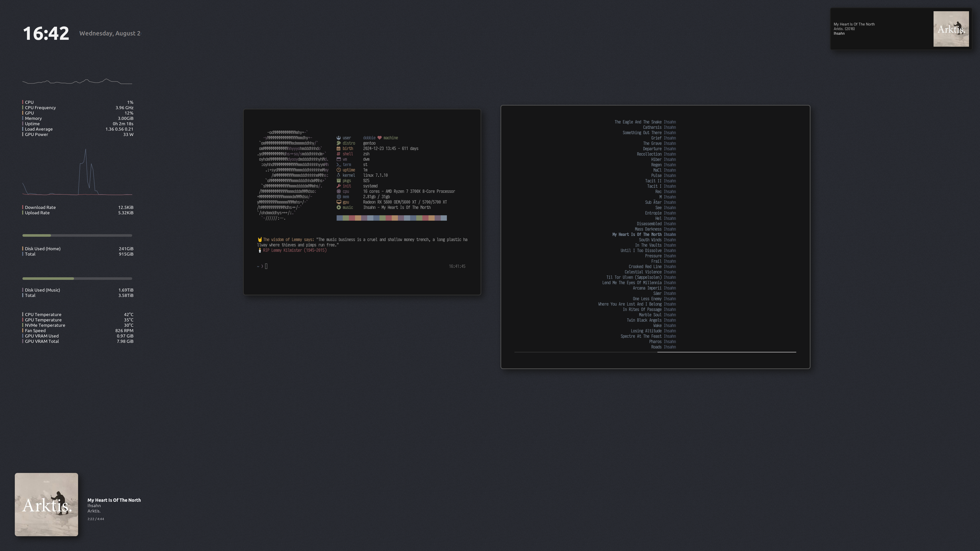Click the leftmost swatch in terminal palette bar

(x=339, y=218)
